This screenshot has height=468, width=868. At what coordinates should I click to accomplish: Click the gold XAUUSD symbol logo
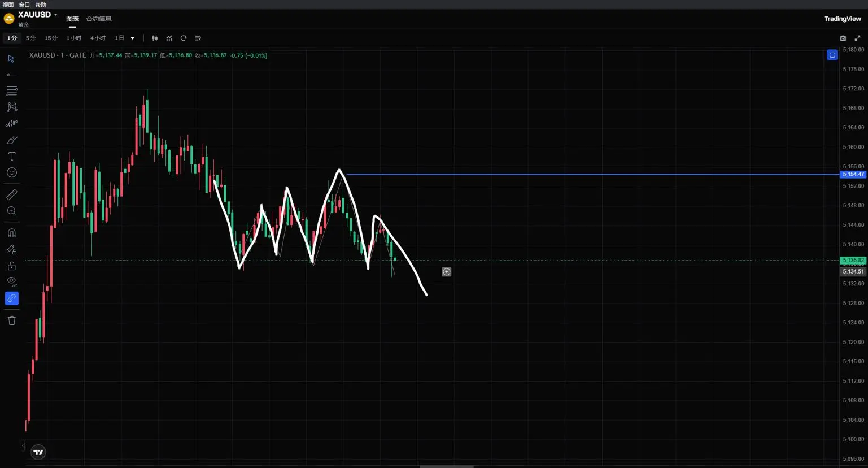pyautogui.click(x=9, y=19)
